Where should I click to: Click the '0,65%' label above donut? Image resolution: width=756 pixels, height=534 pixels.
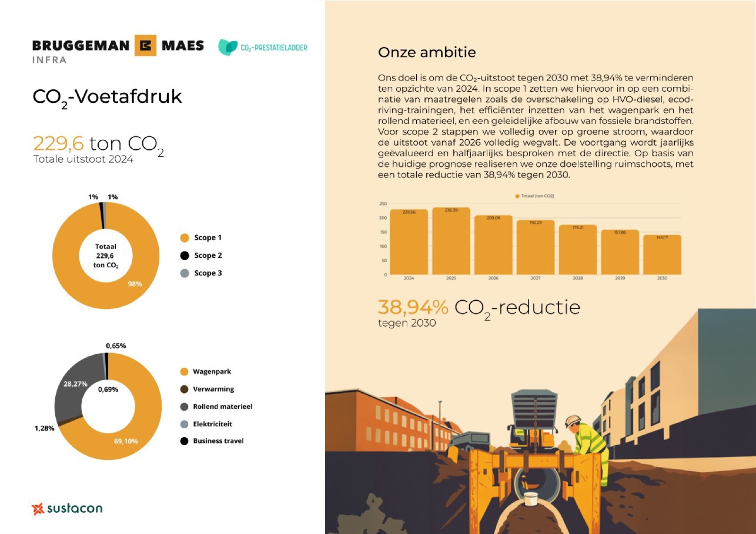pos(116,346)
